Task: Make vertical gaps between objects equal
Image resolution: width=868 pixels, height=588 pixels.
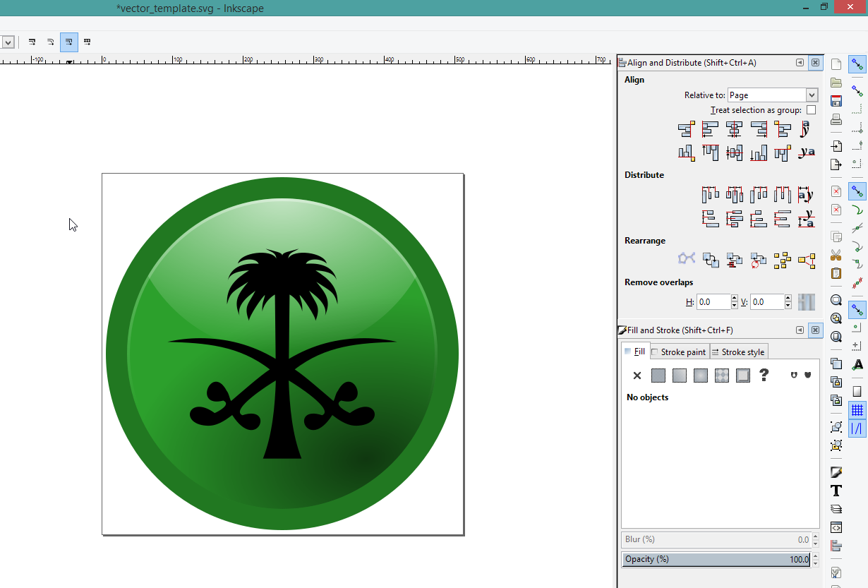Action: [x=783, y=219]
